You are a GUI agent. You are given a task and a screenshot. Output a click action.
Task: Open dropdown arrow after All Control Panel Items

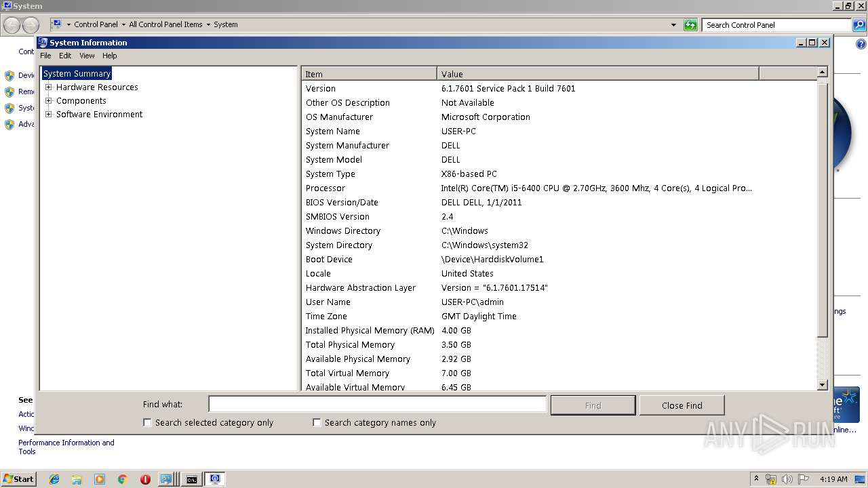click(208, 24)
